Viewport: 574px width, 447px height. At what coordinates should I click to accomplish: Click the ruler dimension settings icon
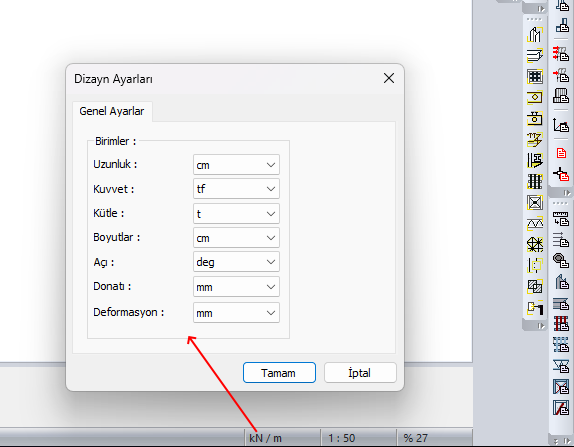coord(561,219)
